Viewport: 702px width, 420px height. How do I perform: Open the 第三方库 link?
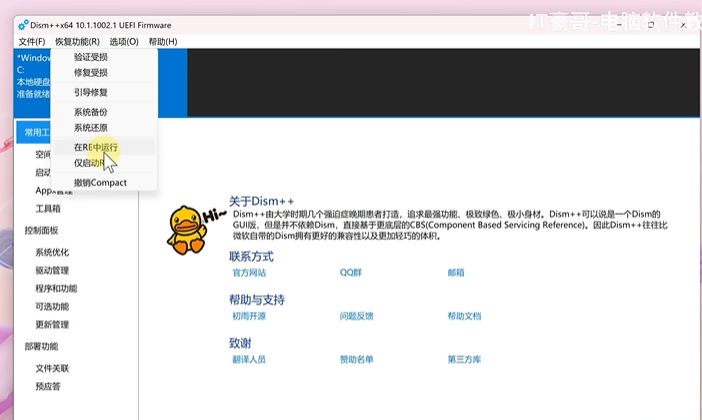464,360
